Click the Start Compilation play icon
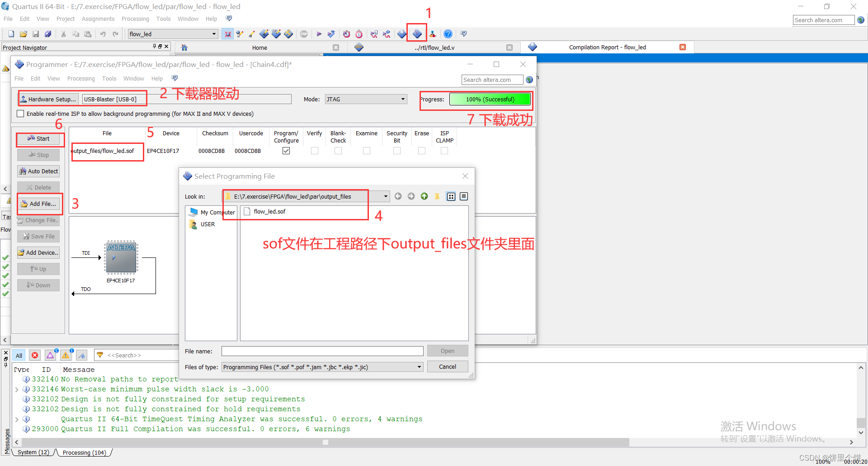The image size is (868, 466). tap(319, 34)
